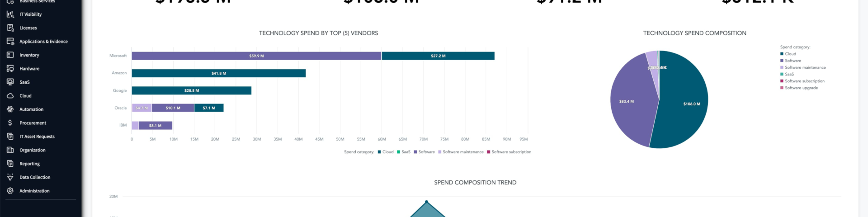Navigate to Organization section
The height and width of the screenshot is (217, 868).
(33, 150)
